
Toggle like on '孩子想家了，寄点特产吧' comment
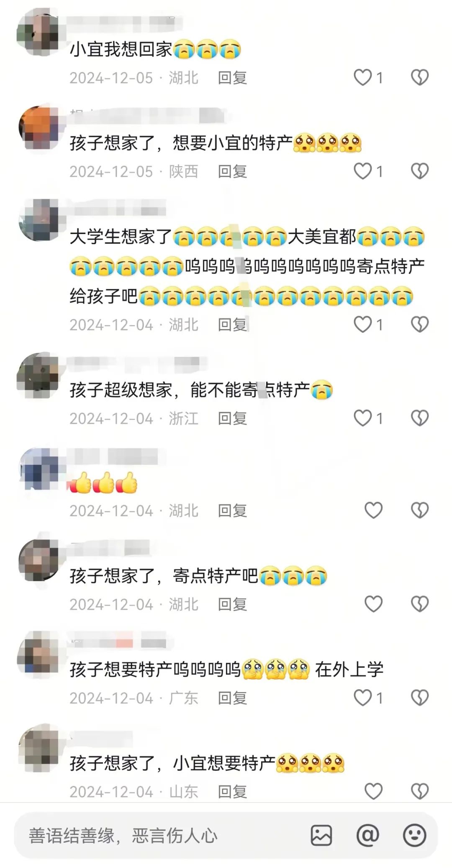point(373,604)
